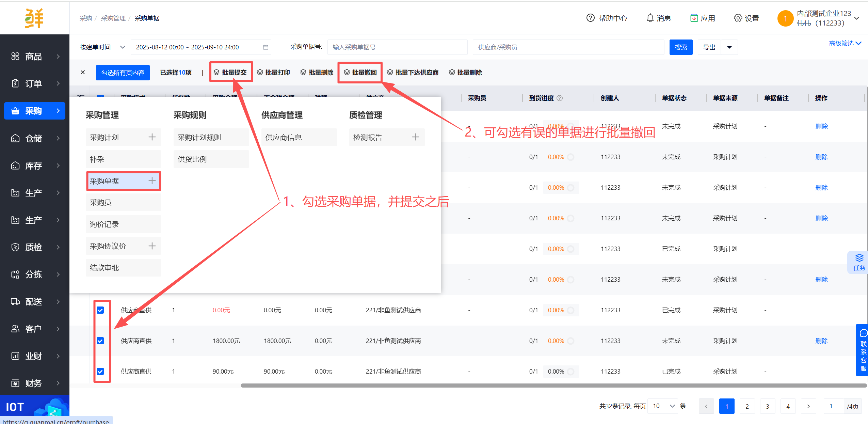Open the floating task layers icon
This screenshot has width=868, height=424.
click(x=859, y=258)
